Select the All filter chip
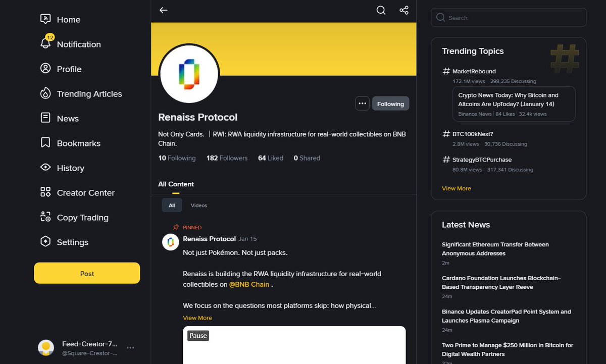Image resolution: width=606 pixels, height=364 pixels. [172, 205]
